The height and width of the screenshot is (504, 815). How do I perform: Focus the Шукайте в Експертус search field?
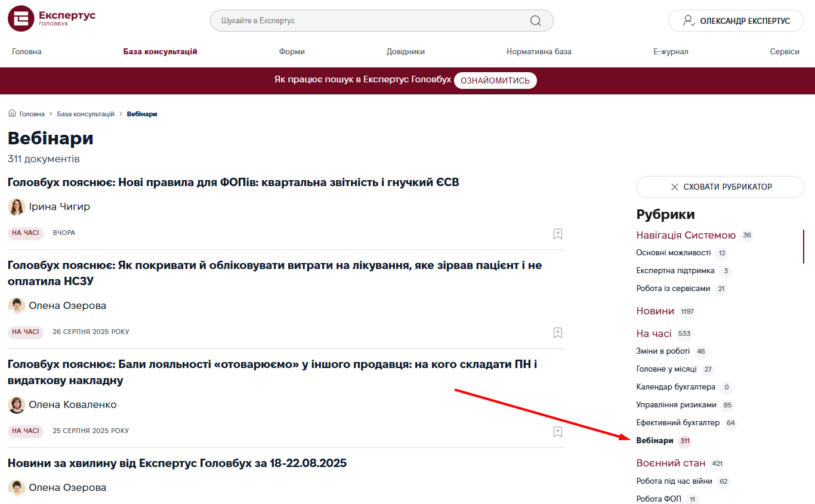click(x=370, y=21)
